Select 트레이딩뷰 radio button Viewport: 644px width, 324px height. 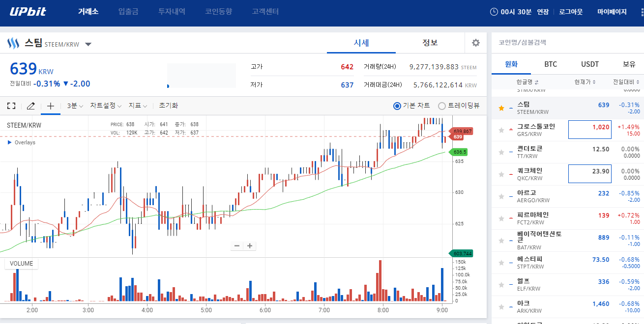point(442,106)
